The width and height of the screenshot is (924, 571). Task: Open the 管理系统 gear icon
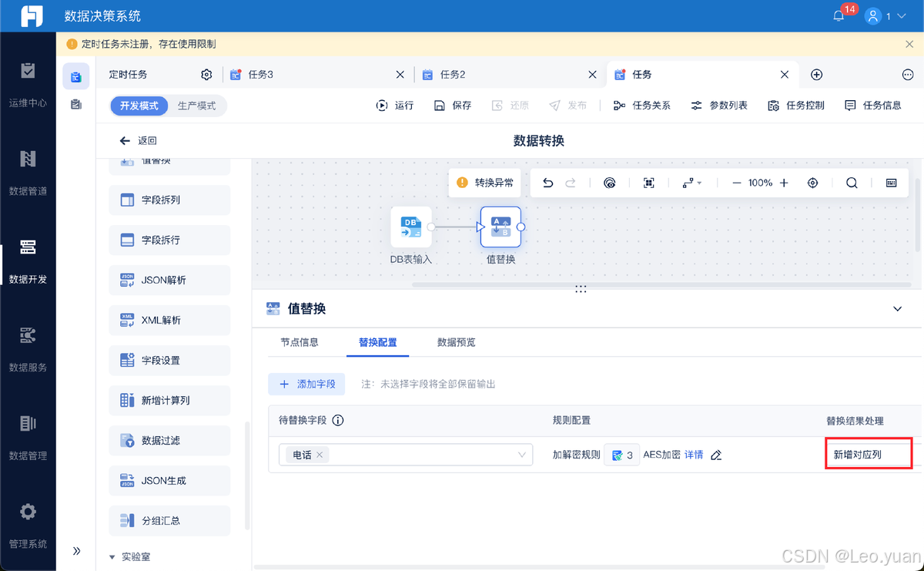28,512
